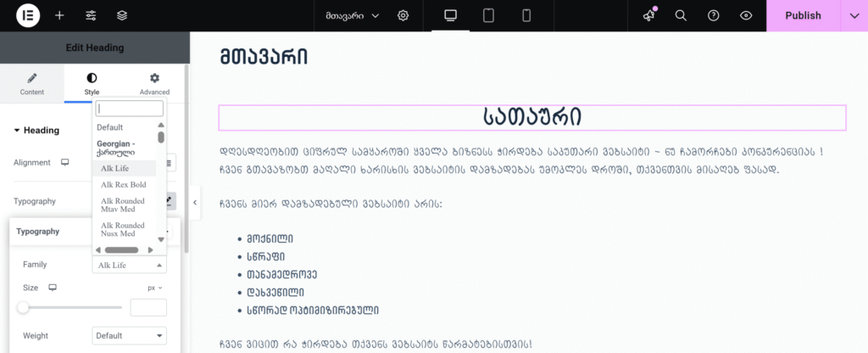Select the სათაური heading on the canvas
This screenshot has width=868, height=353.
[532, 117]
